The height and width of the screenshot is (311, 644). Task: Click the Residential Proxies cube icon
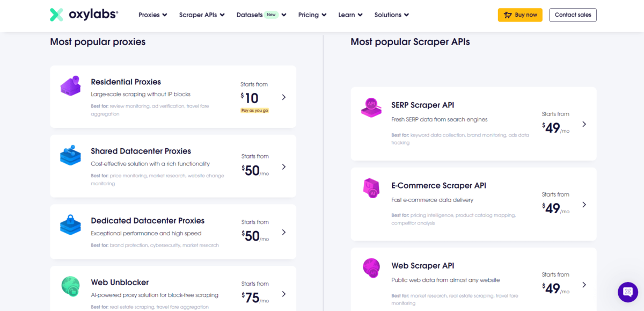coord(70,85)
